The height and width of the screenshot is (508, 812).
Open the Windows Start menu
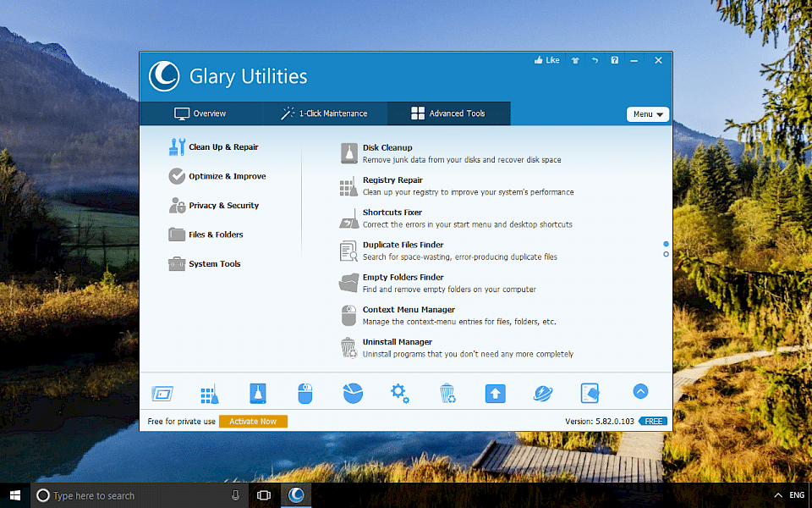[15, 495]
